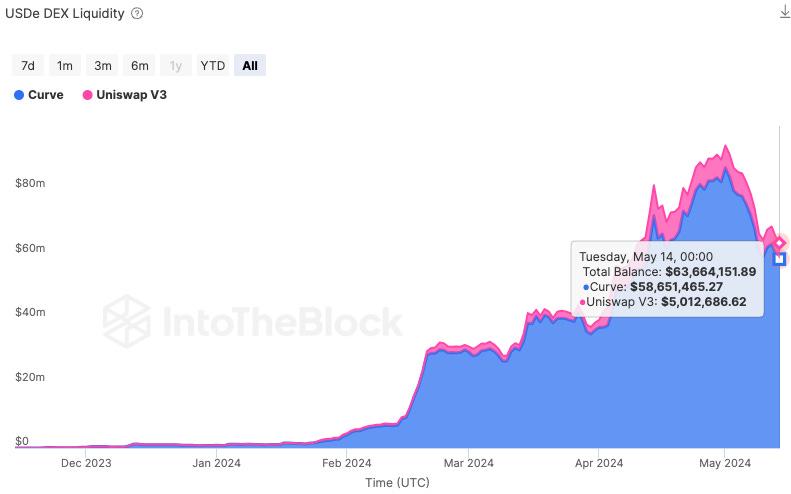The image size is (791, 494).
Task: Select the 6m time range
Action: (139, 66)
